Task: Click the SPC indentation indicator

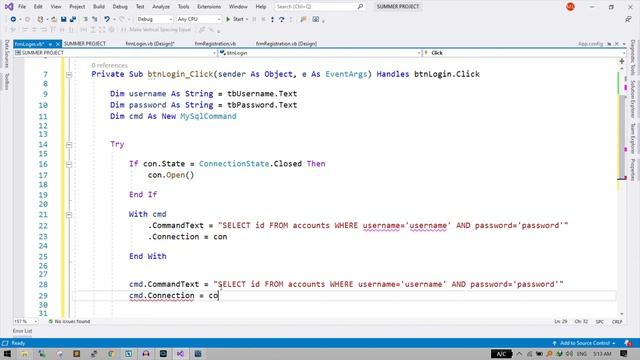Action: pos(600,322)
